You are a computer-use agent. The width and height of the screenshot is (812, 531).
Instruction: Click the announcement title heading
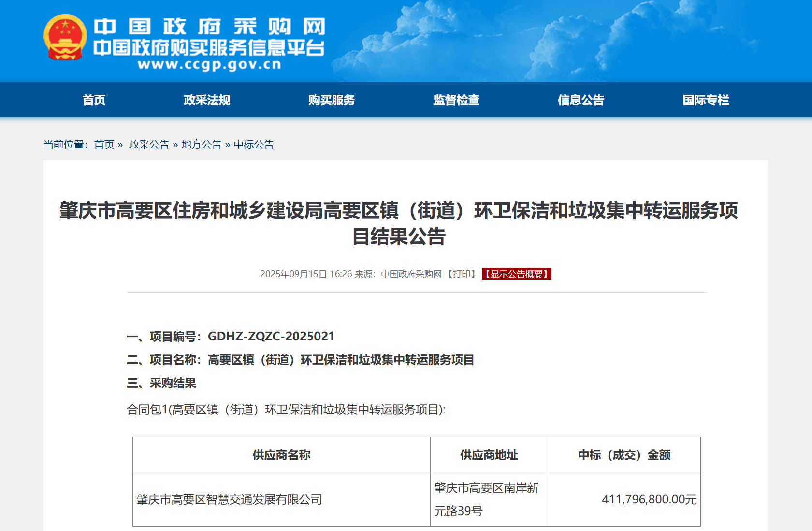coord(398,223)
